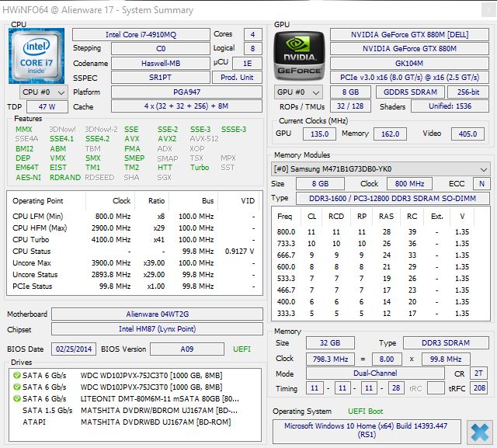Click the memory clock 798.3 MHz value
Viewport: 497px width, 448px height.
[330, 359]
